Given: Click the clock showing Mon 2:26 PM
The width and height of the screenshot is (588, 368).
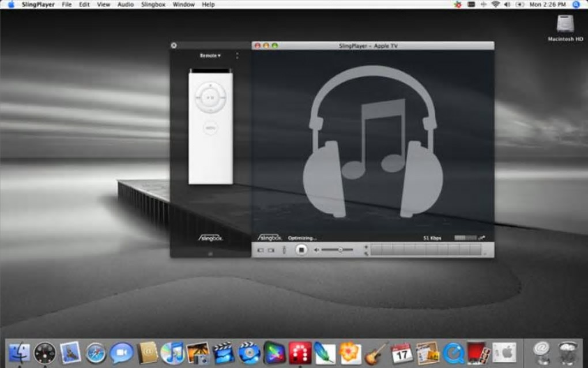Looking at the screenshot, I should tap(548, 5).
